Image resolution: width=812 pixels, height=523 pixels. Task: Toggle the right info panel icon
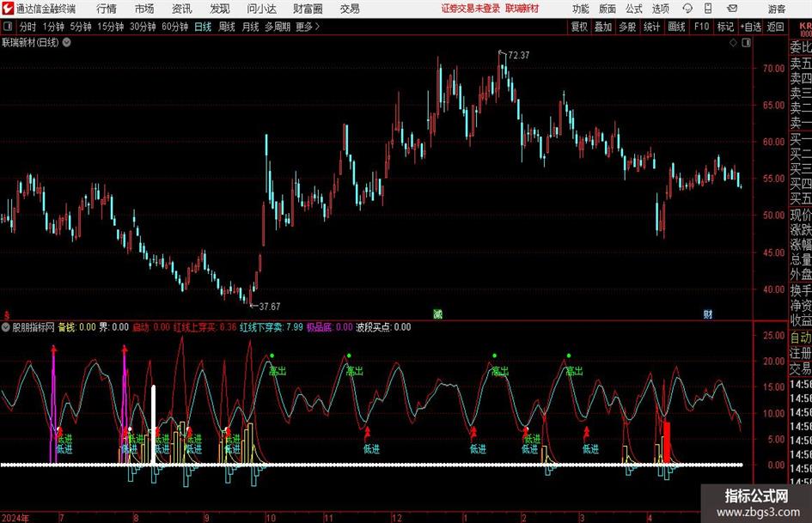pos(746,43)
